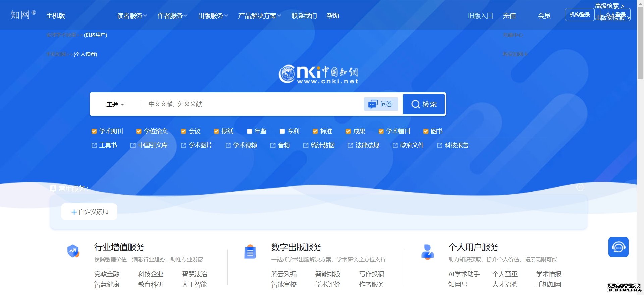Expand the 读者服务 menu
This screenshot has height=295, width=644.
(132, 16)
